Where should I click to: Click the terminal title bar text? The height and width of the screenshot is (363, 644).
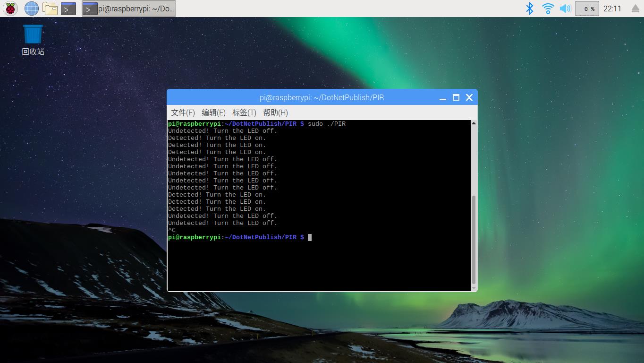[x=322, y=97]
